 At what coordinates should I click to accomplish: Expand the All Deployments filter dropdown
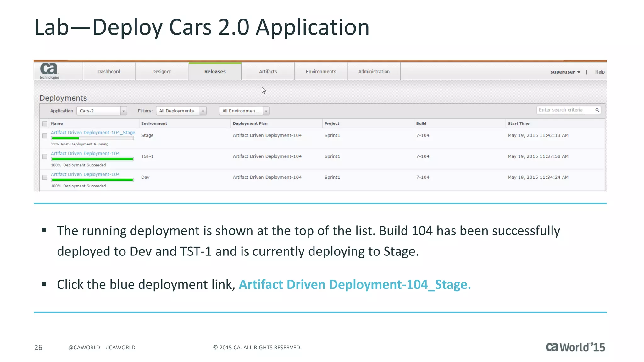[x=181, y=111]
